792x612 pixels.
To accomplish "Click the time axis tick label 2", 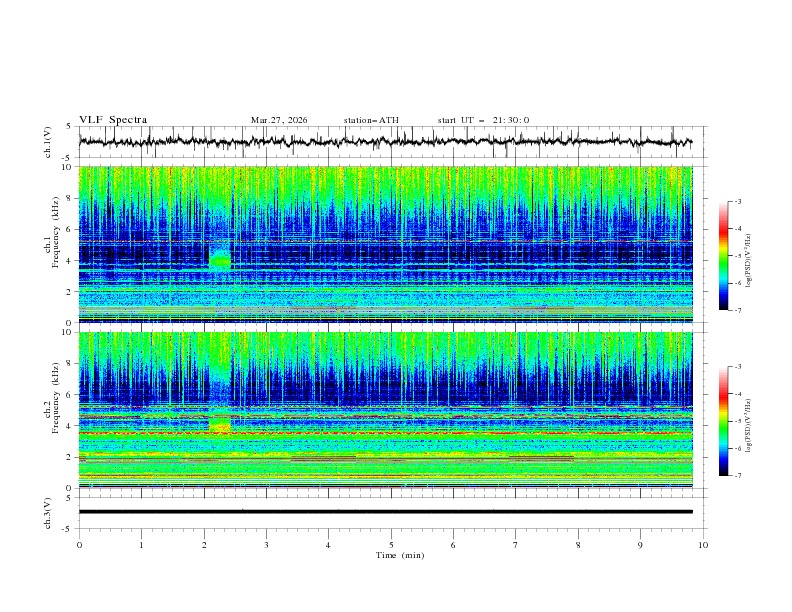I will (204, 545).
